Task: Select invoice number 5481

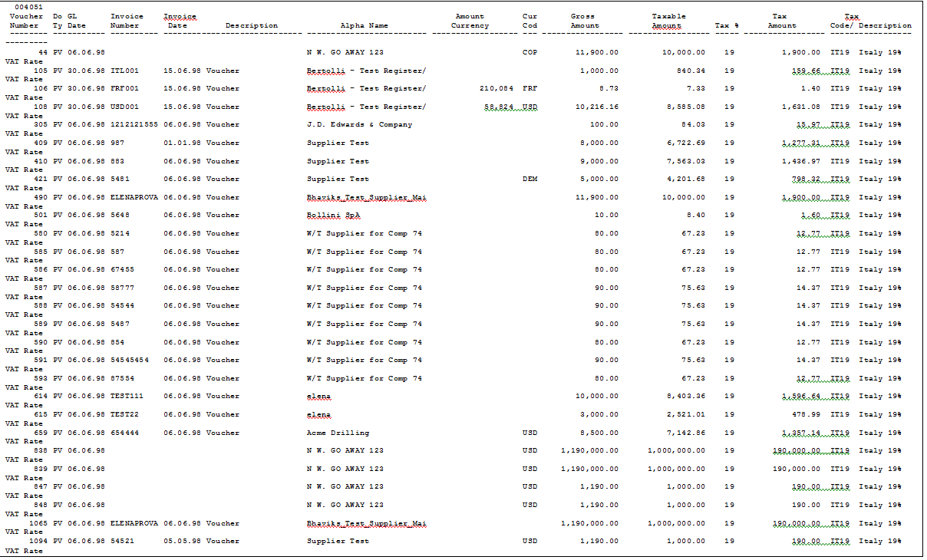Action: pos(120,180)
